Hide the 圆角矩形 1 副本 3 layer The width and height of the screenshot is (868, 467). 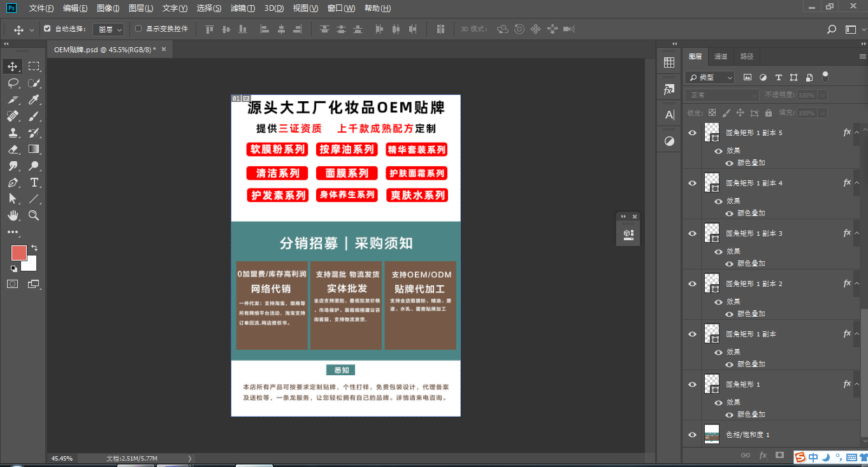[x=692, y=233]
